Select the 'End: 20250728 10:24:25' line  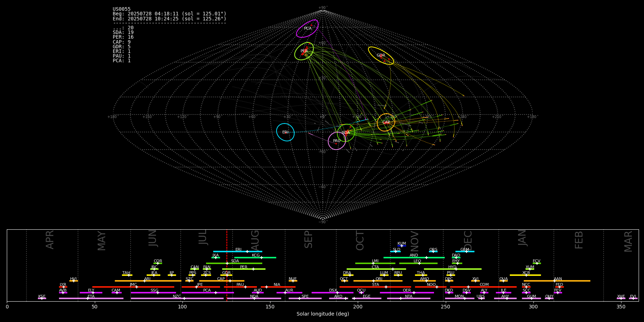coord(170,19)
